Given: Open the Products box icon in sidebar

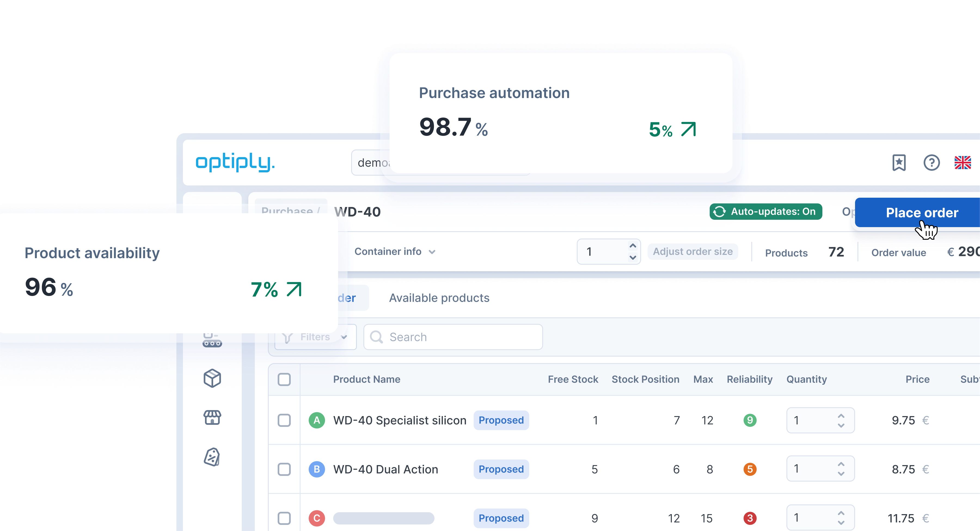Looking at the screenshot, I should (212, 378).
